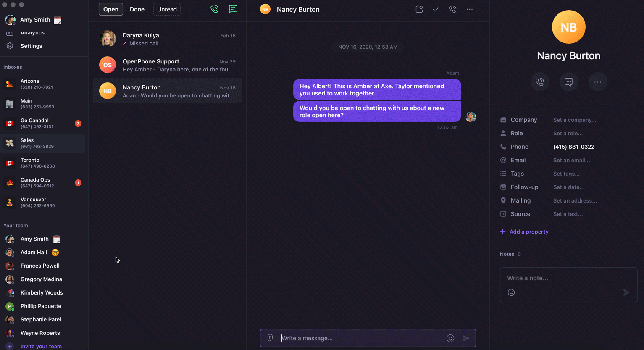Switch to the Open tab
The height and width of the screenshot is (350, 644).
(110, 9)
